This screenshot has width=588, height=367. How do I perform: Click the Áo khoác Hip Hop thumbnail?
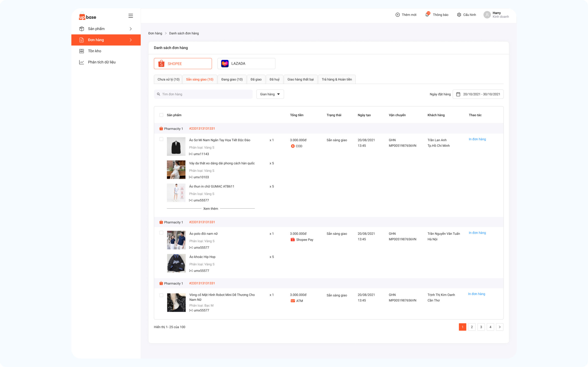tap(176, 263)
